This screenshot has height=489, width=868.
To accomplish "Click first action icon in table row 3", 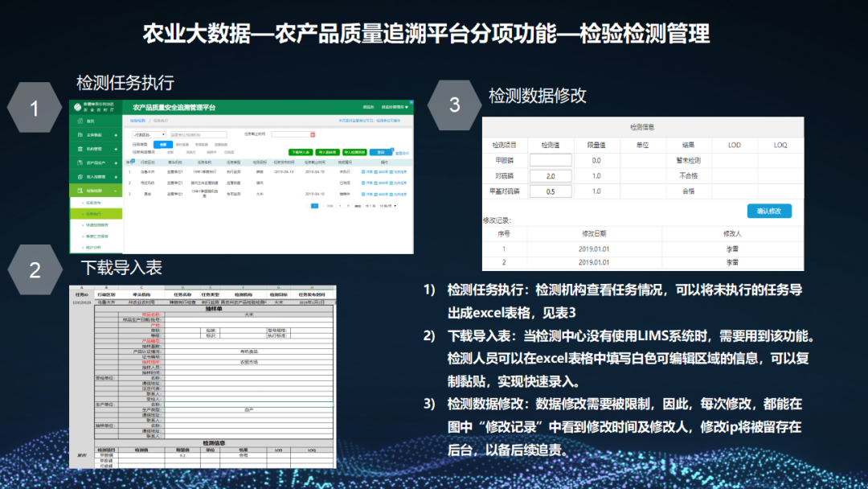I will (363, 195).
